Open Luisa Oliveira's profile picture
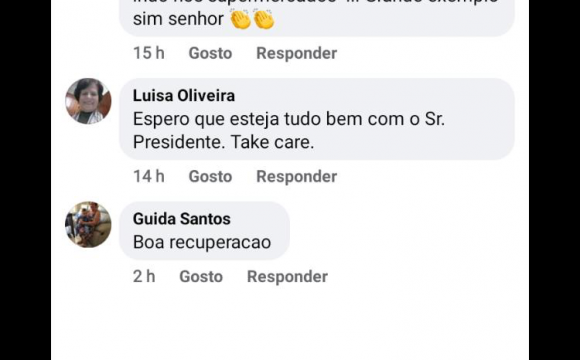This screenshot has width=580, height=360. pyautogui.click(x=88, y=101)
